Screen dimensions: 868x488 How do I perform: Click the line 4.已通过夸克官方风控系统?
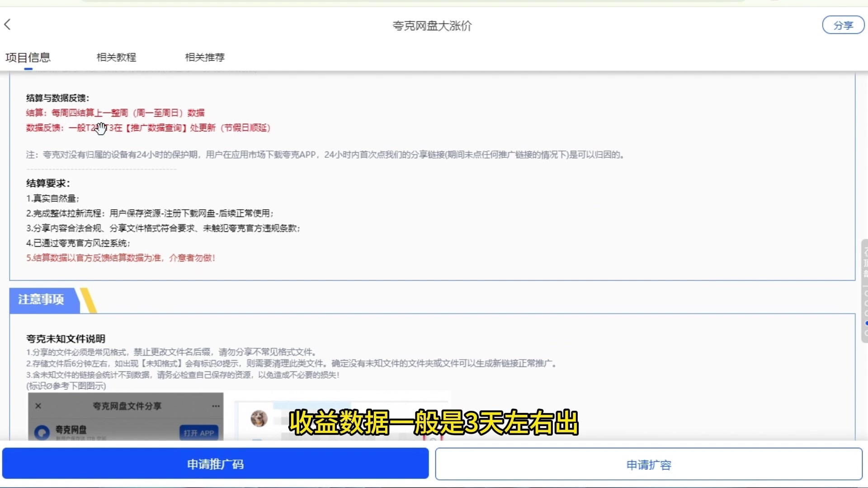tap(78, 243)
